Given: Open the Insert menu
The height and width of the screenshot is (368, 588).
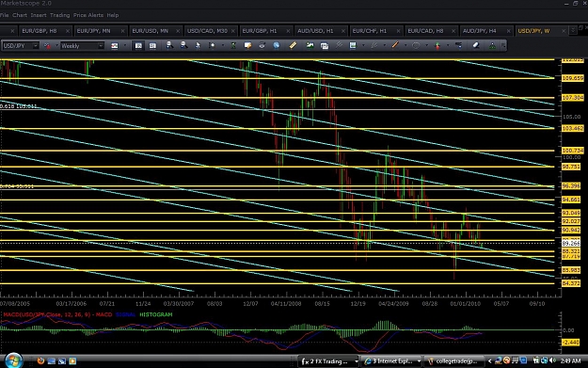Looking at the screenshot, I should pos(39,15).
